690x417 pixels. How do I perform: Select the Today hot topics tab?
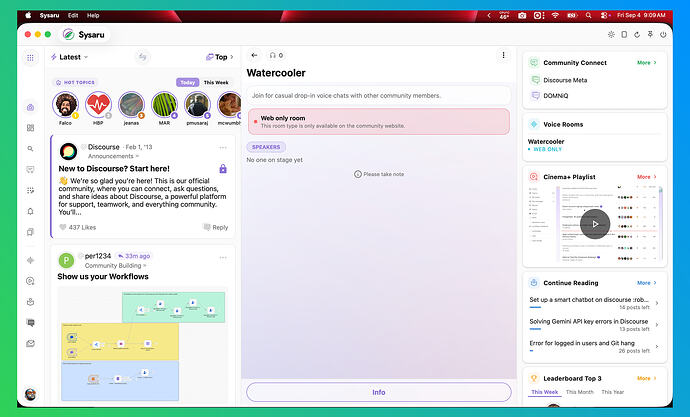pyautogui.click(x=187, y=82)
